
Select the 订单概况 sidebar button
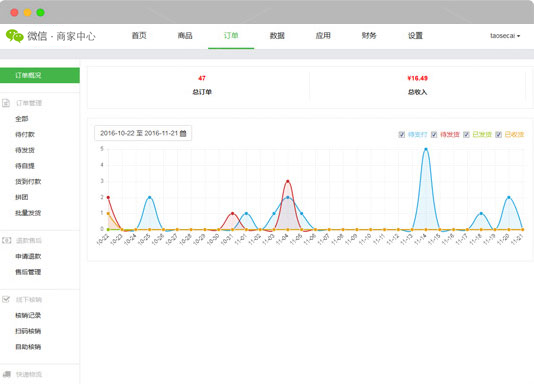point(40,75)
